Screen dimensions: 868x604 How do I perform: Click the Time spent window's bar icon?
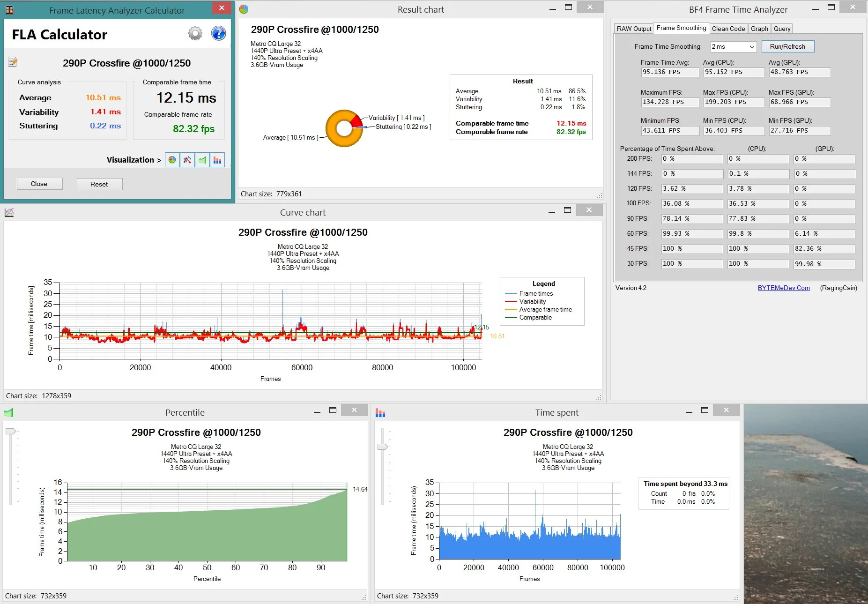pyautogui.click(x=380, y=413)
